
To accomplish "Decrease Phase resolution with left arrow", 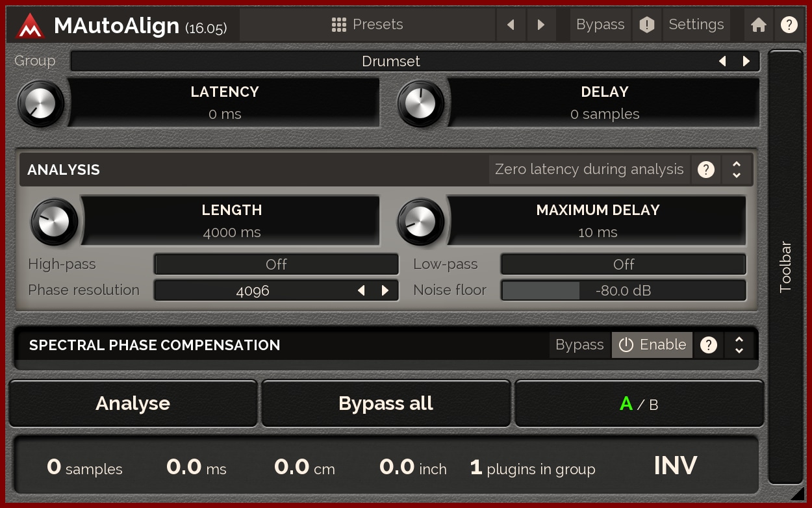I will [362, 290].
